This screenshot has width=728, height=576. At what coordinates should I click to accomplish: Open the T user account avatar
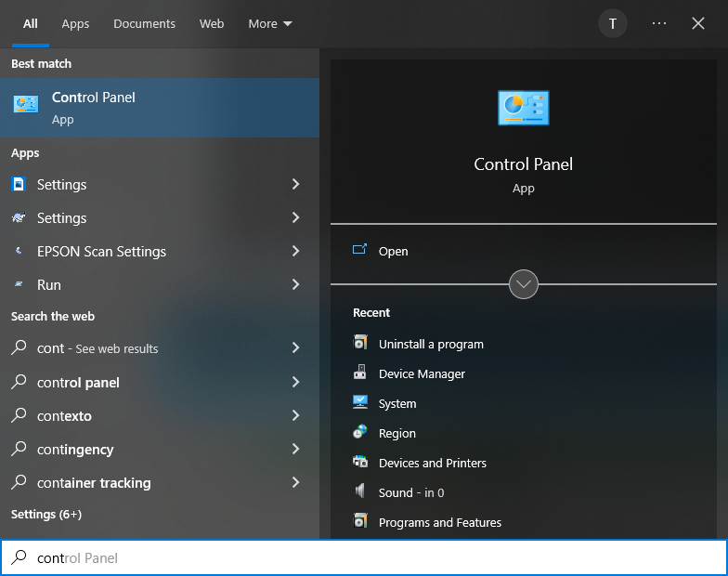613,24
